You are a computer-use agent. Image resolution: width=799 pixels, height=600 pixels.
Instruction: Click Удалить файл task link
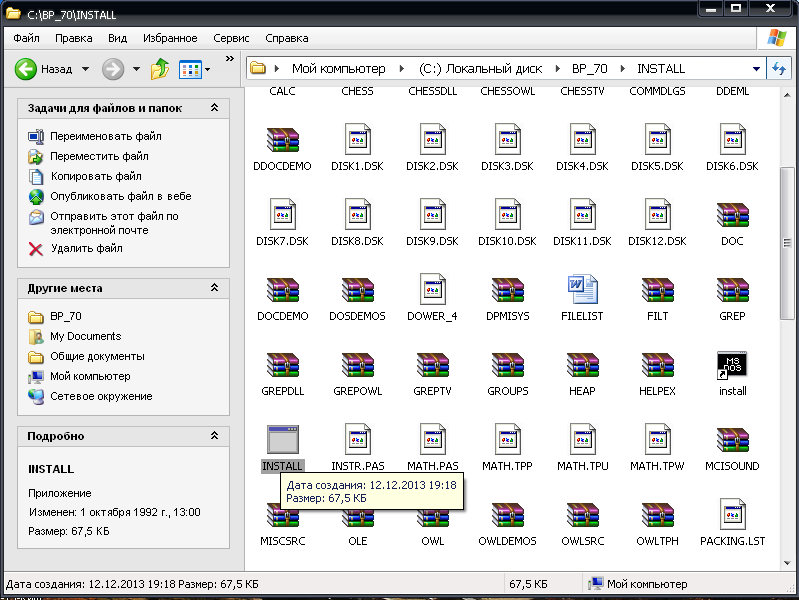[86, 248]
